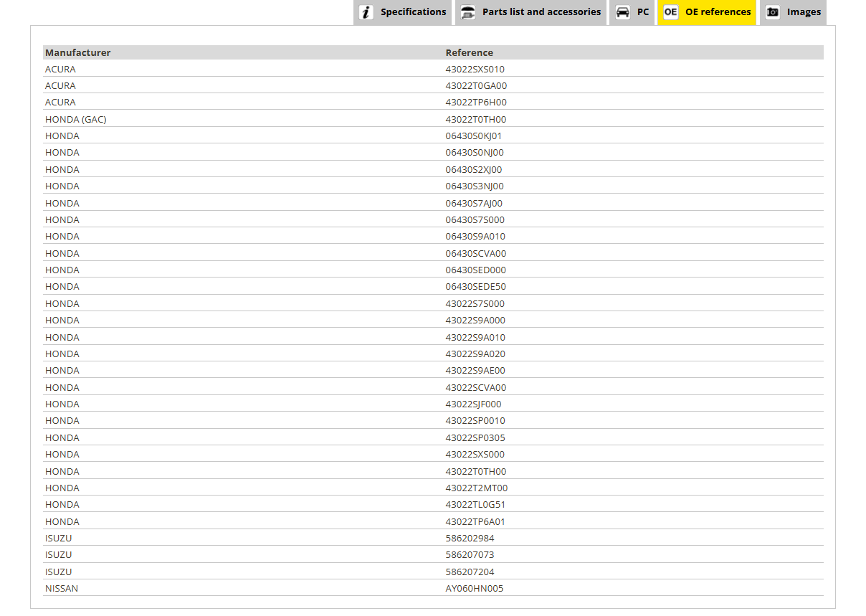Click the OE badge icon
This screenshot has width=866, height=616.
(x=670, y=11)
